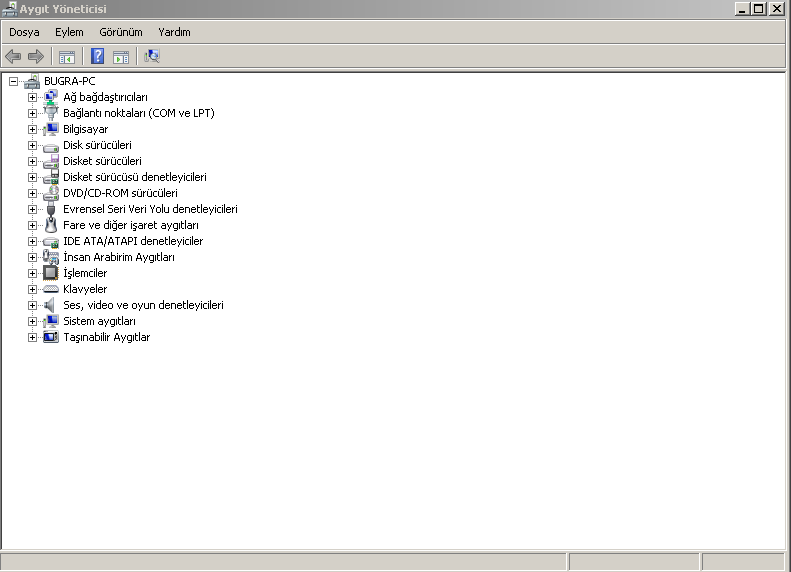Image resolution: width=791 pixels, height=572 pixels.
Task: Click the Bağlantı noktaları port icon
Action: [x=50, y=113]
